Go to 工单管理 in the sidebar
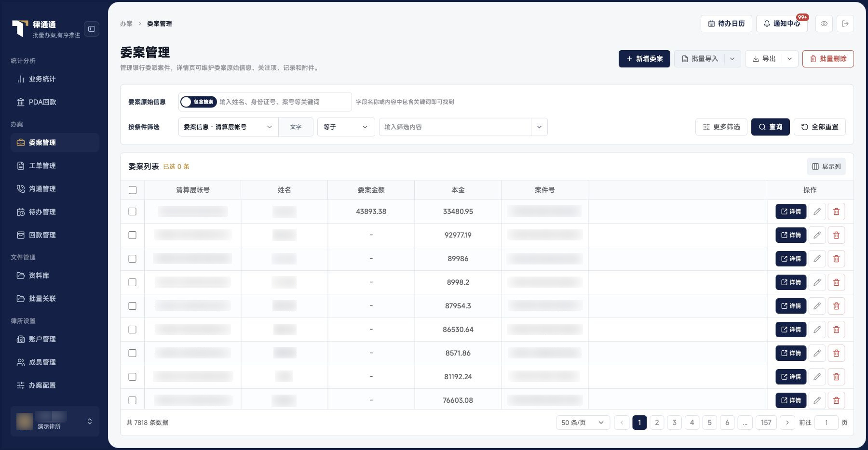The width and height of the screenshot is (868, 450). 55,166
